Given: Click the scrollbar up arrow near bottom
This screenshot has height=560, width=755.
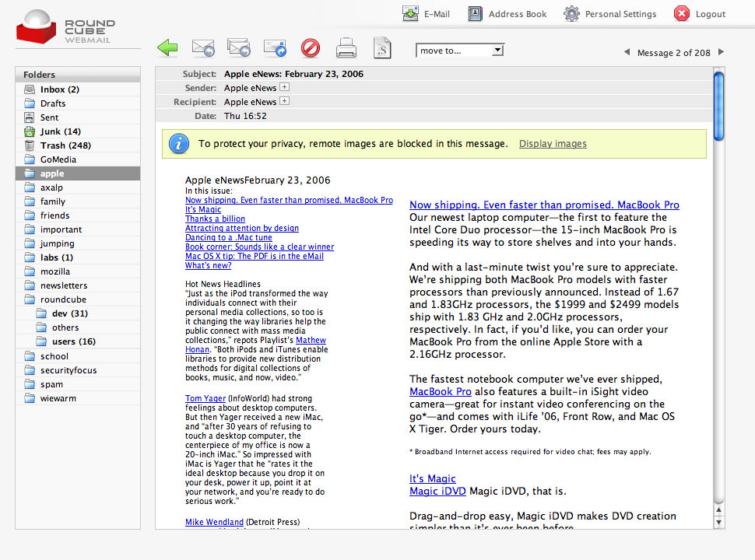Looking at the screenshot, I should pyautogui.click(x=719, y=510).
